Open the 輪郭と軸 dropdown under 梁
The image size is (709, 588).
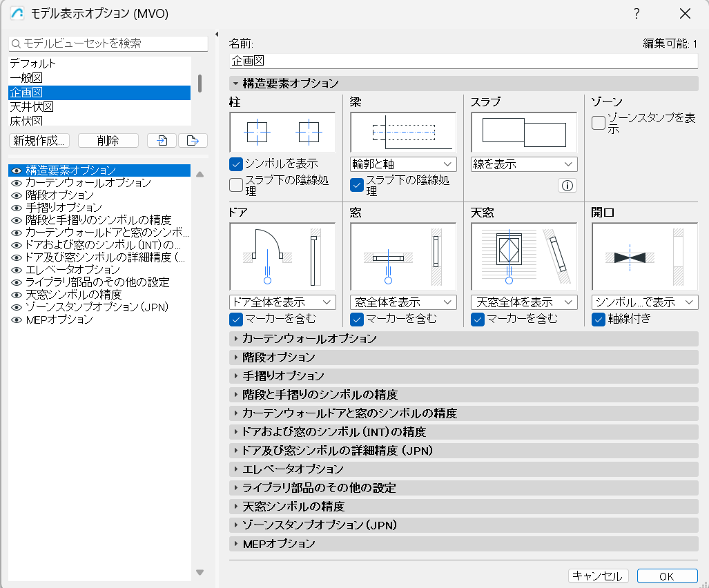tap(402, 165)
